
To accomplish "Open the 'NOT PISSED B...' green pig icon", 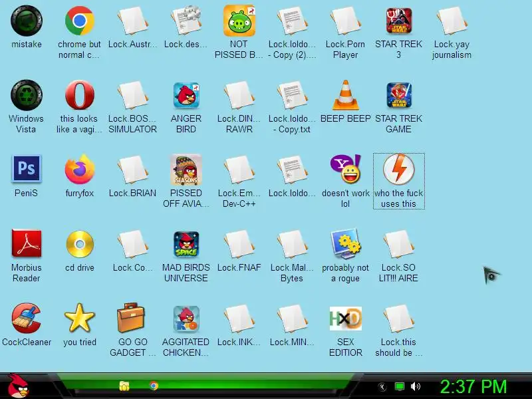I will [239, 21].
